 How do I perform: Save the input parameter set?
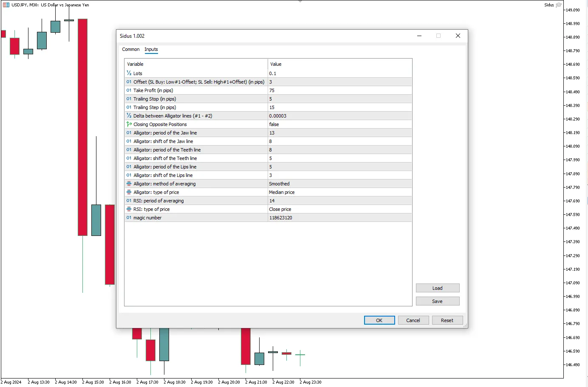point(437,301)
